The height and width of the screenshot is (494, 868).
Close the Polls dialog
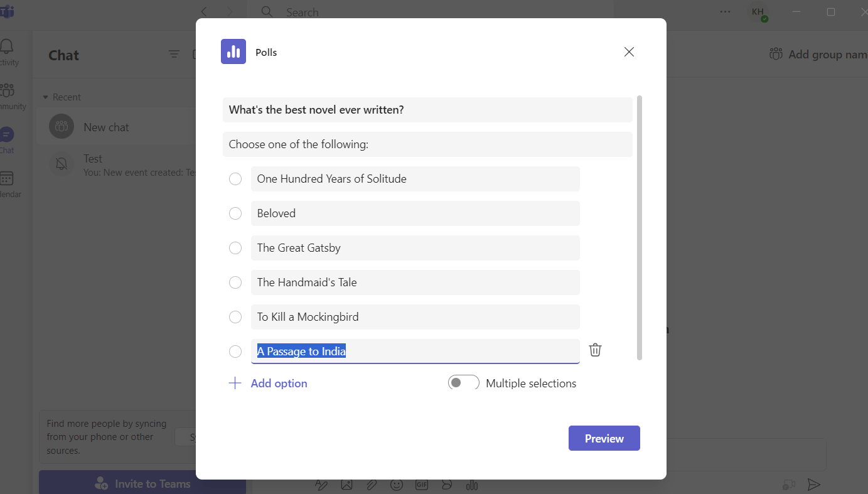pos(629,52)
